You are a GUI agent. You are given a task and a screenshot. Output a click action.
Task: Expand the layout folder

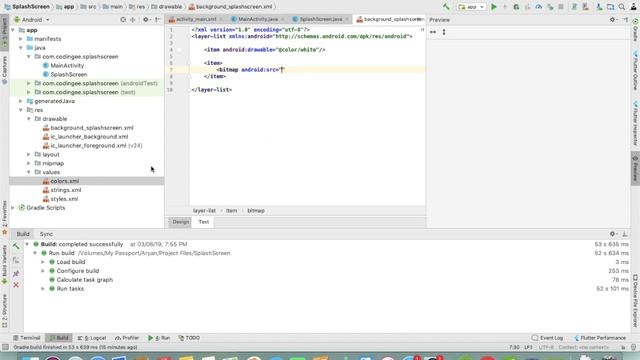click(29, 154)
